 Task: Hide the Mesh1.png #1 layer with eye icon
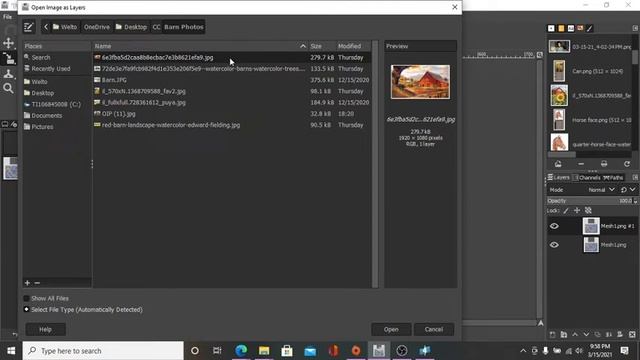(x=554, y=226)
